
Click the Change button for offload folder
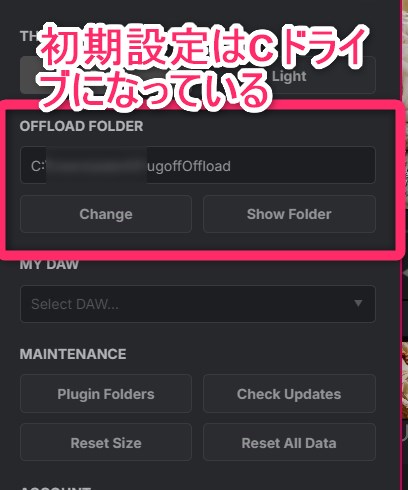click(106, 214)
